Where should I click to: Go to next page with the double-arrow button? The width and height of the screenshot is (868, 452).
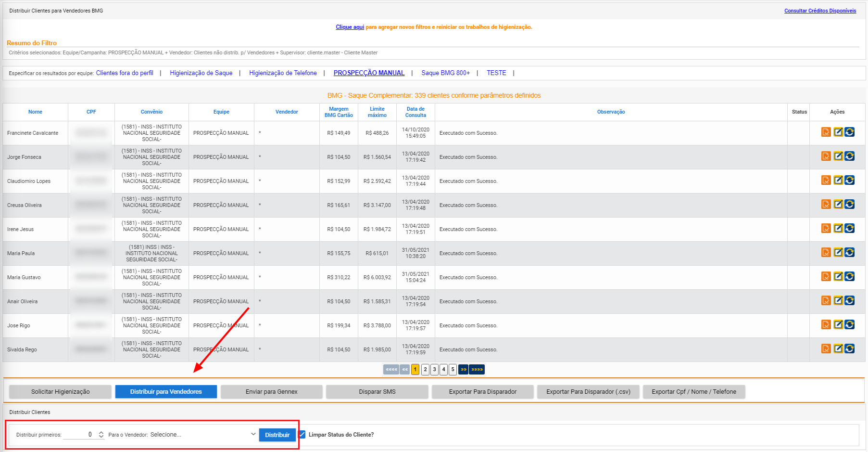(463, 370)
